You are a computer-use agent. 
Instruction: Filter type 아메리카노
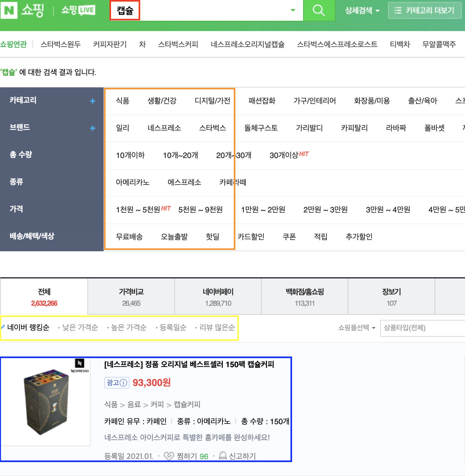tap(133, 182)
